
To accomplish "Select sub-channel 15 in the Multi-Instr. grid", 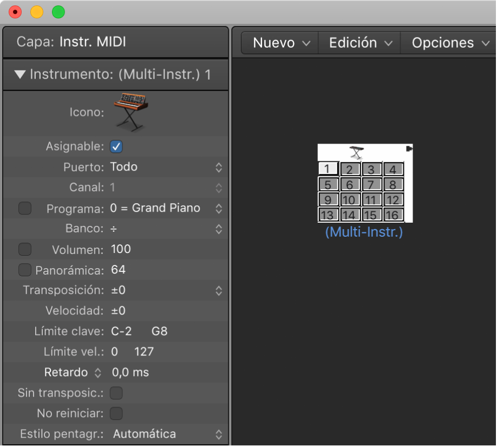I will (x=371, y=215).
